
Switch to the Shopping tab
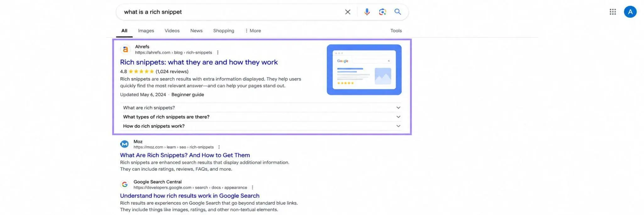224,31
